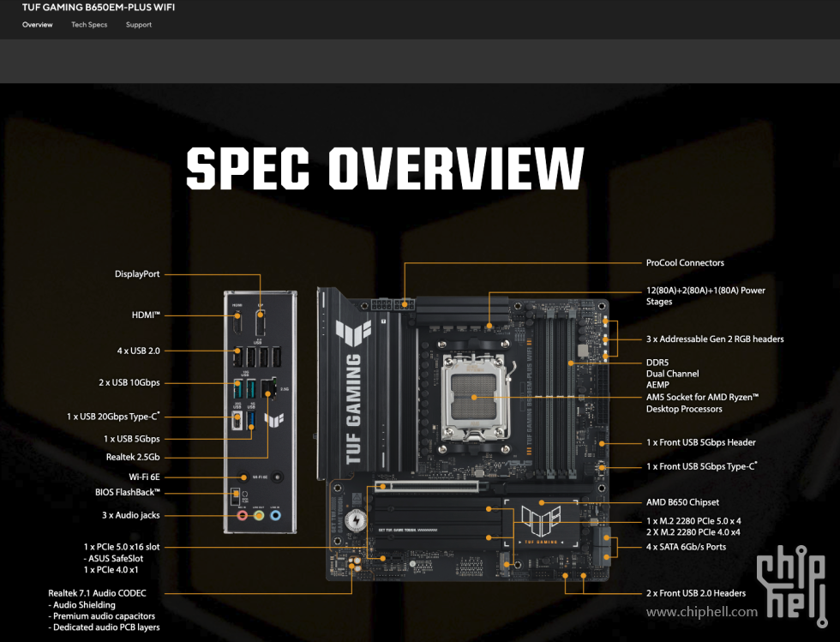Select the '4 x USB 2.0' label
Viewport: 840px width, 642px height.
point(139,351)
